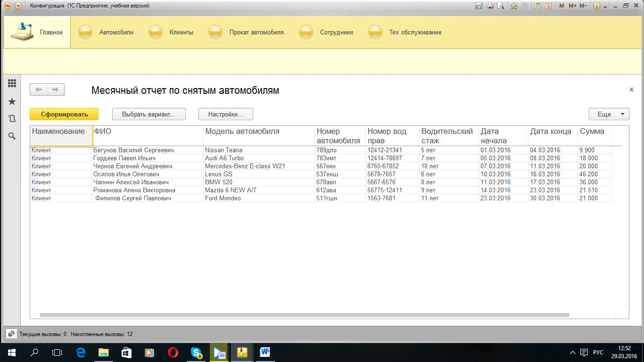Open the calculator icon
Screen dimensions: 644x362
(537, 6)
